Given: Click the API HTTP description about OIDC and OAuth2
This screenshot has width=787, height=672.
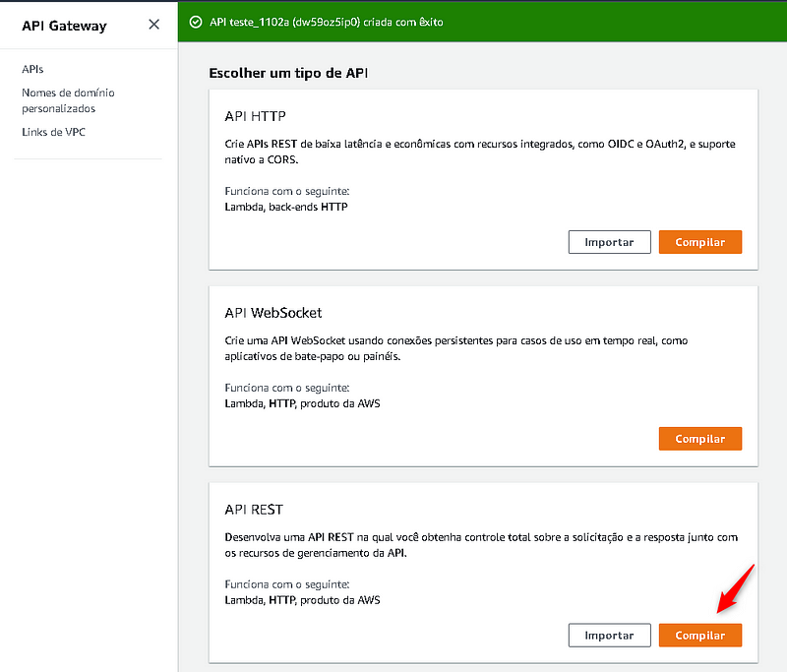Looking at the screenshot, I should 480,152.
